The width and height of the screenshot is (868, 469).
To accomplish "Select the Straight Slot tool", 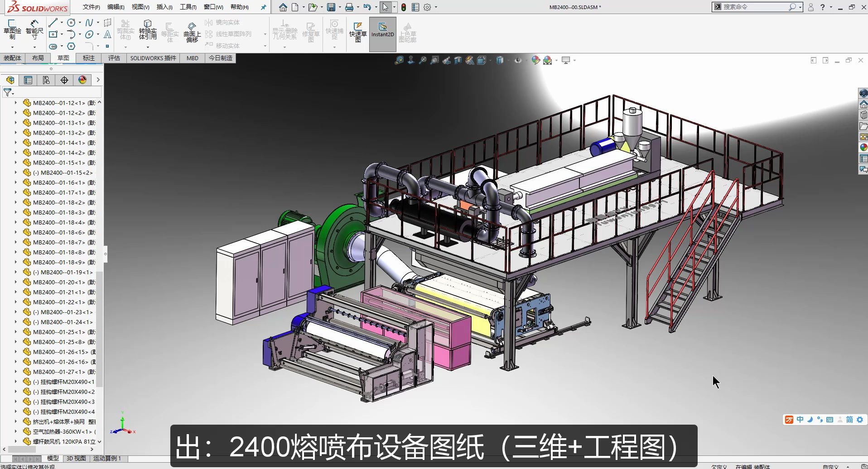I will tap(53, 46).
